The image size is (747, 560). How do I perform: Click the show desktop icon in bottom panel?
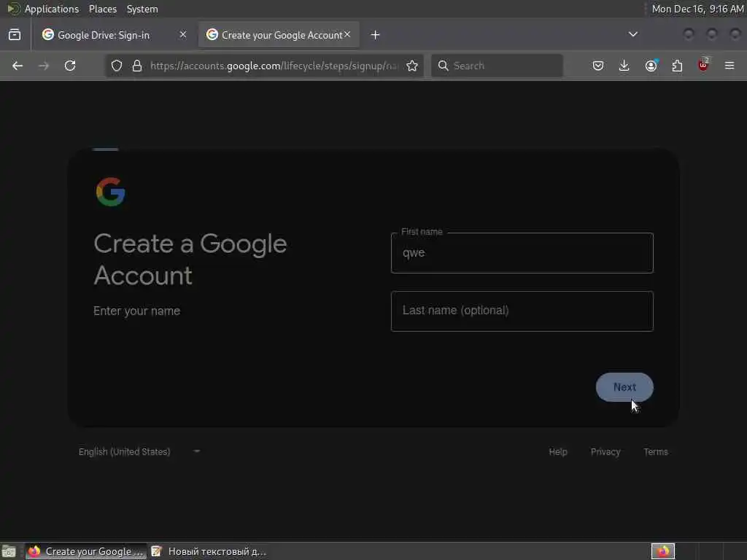(x=9, y=551)
